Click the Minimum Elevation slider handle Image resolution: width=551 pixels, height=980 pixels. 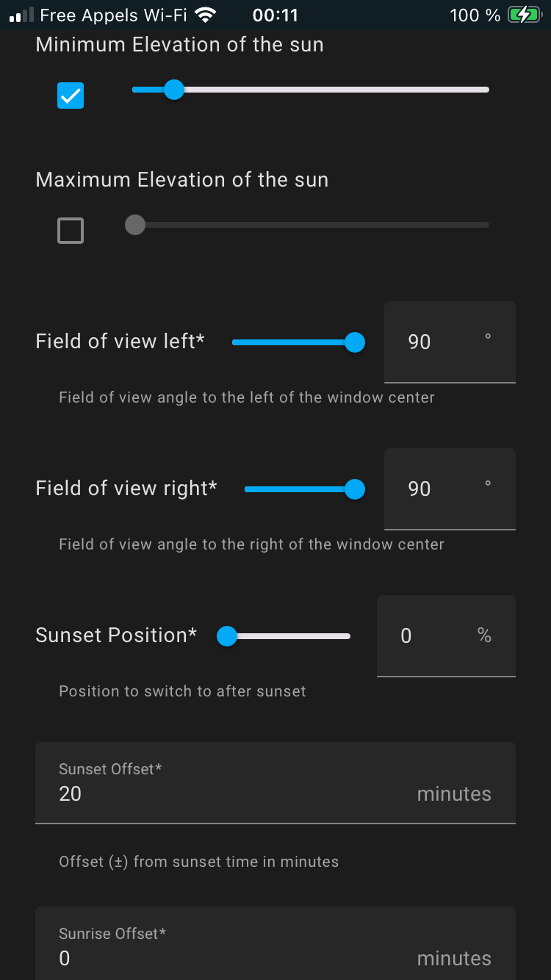point(173,90)
